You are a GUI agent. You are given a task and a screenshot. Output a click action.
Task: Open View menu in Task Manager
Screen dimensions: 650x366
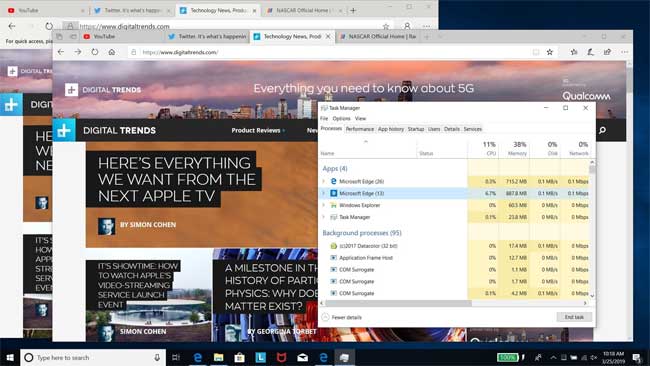[360, 119]
